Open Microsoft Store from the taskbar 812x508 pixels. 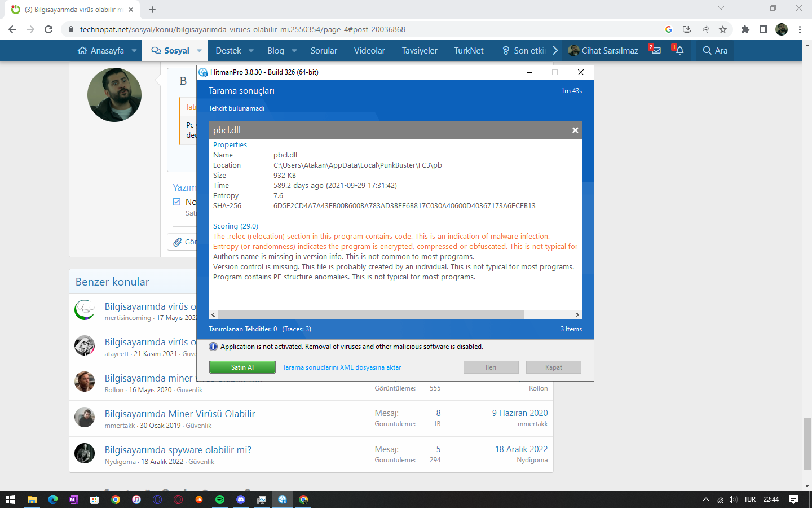(95, 500)
